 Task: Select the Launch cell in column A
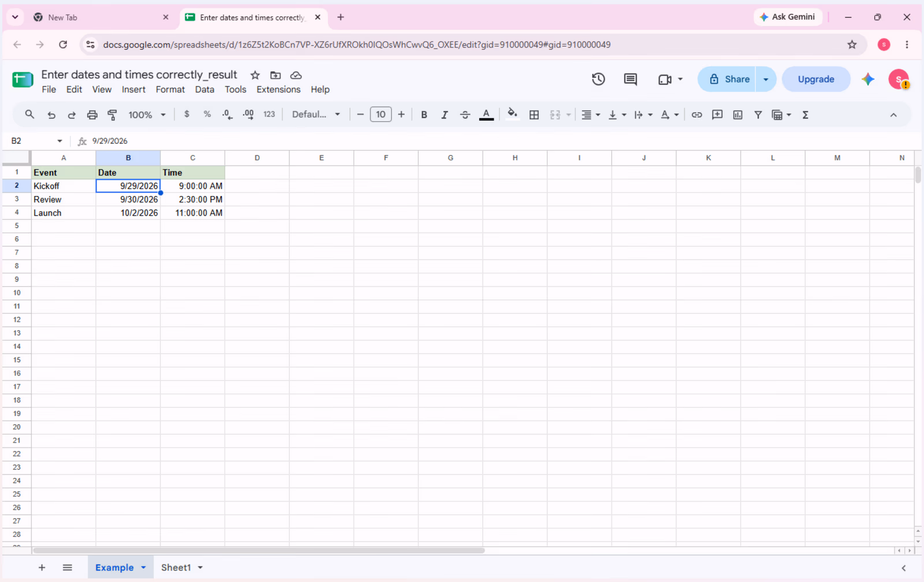click(x=64, y=213)
